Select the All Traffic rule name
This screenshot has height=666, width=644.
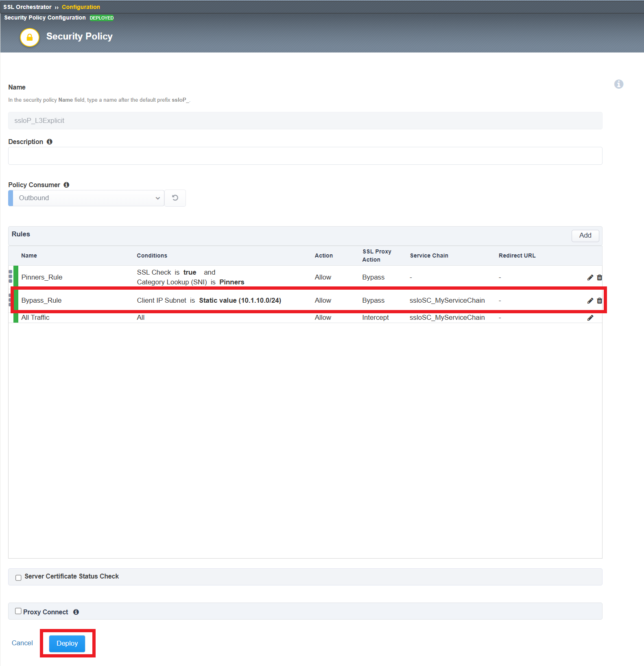35,317
